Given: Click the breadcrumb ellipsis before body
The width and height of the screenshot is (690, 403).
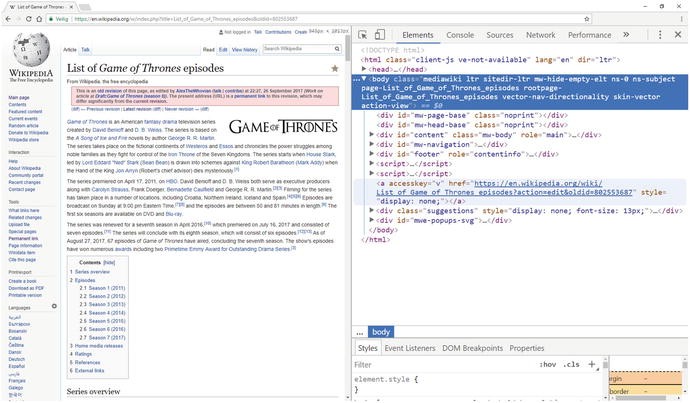Looking at the screenshot, I should pos(360,333).
